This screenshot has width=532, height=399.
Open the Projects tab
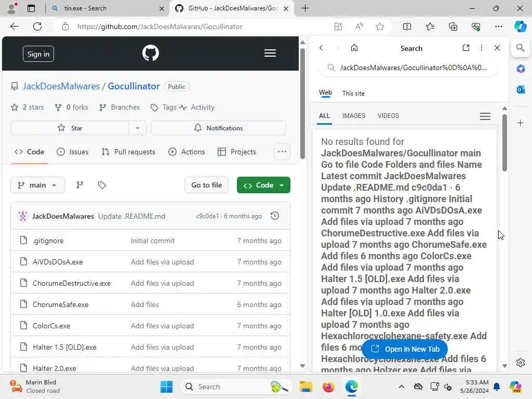pos(237,152)
